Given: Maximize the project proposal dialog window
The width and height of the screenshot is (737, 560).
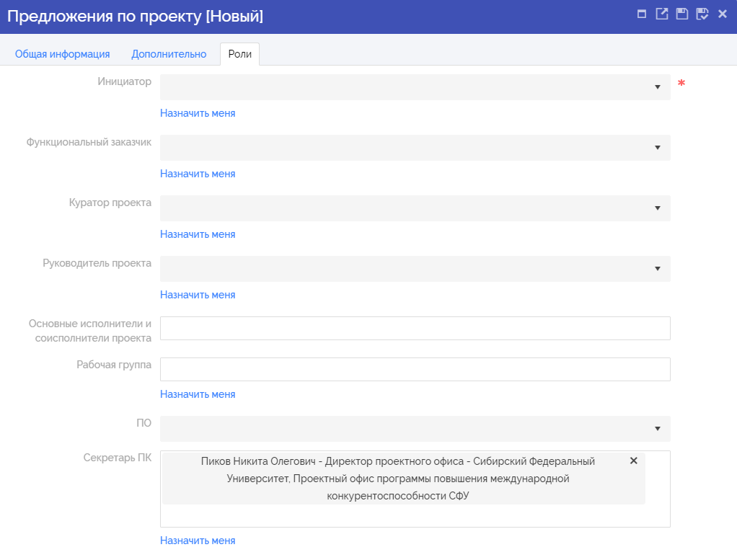Looking at the screenshot, I should click(x=642, y=14).
